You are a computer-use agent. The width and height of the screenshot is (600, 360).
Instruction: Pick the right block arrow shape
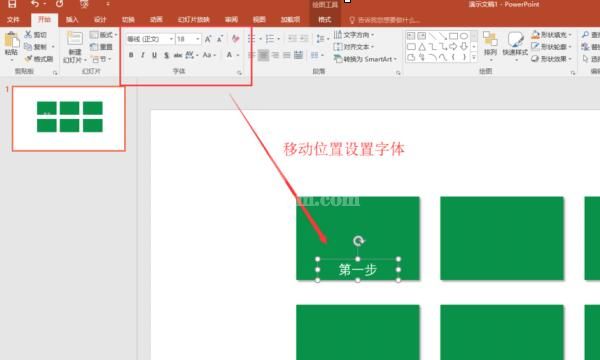click(453, 47)
